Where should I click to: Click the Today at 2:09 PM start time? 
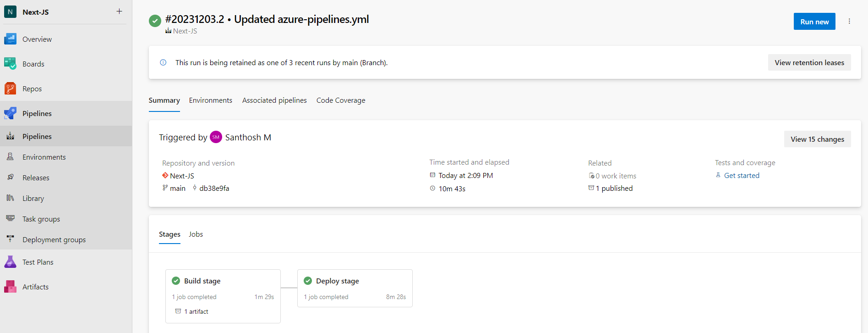pos(465,175)
